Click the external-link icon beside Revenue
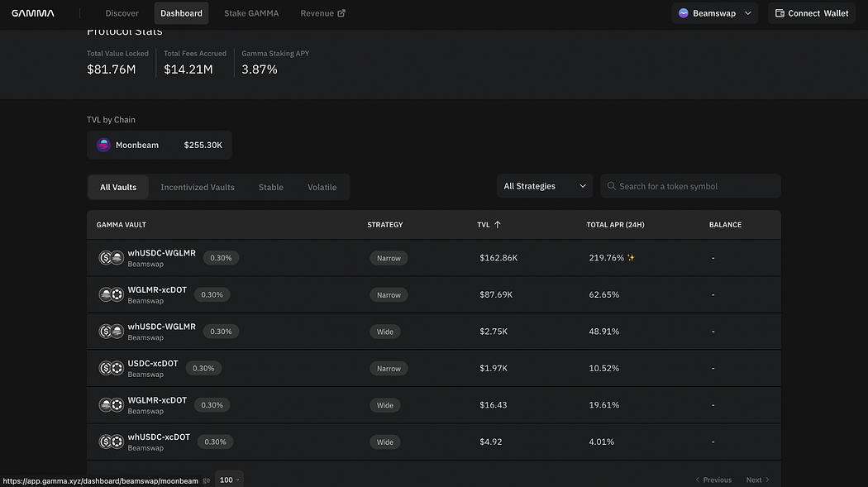The image size is (868, 487). coord(341,13)
